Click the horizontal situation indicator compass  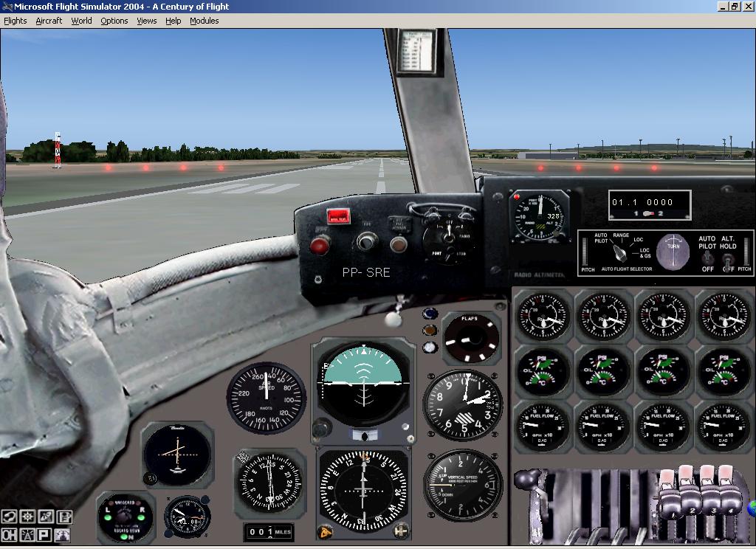click(364, 490)
